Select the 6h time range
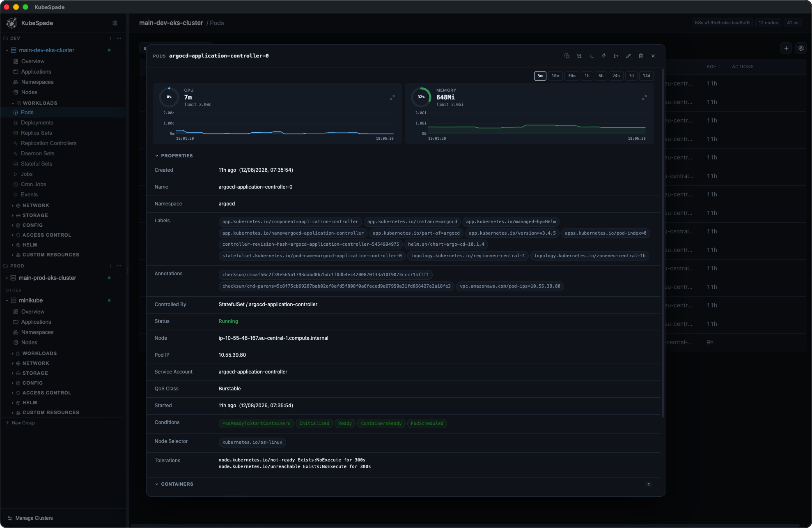This screenshot has height=528, width=812. point(601,76)
